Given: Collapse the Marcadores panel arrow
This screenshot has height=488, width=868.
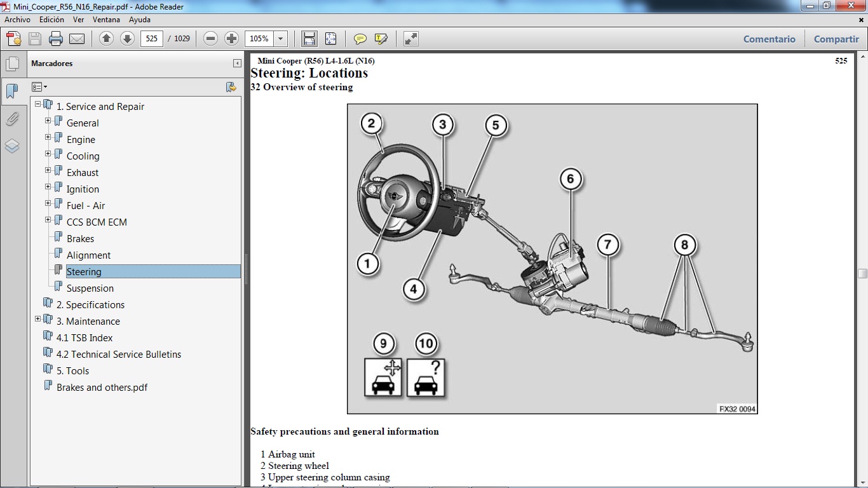Looking at the screenshot, I should click(237, 64).
